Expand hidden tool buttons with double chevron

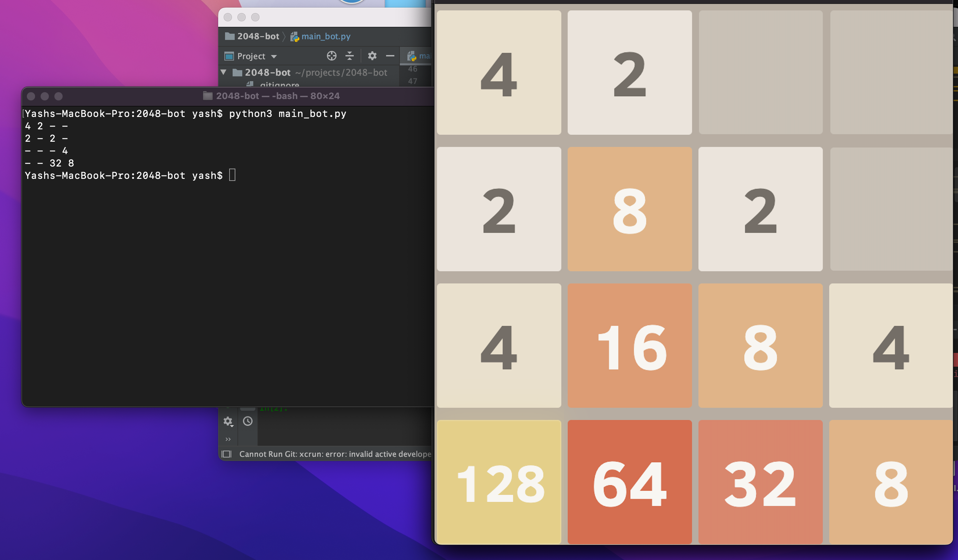tap(228, 439)
